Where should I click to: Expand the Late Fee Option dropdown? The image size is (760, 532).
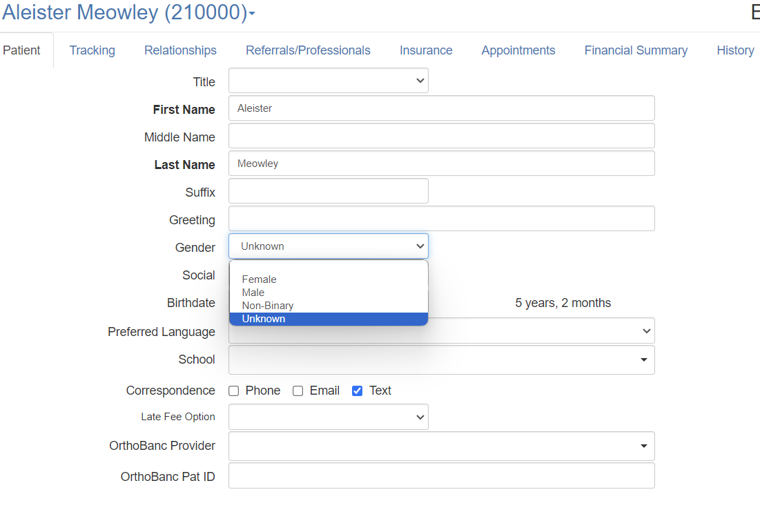(329, 417)
